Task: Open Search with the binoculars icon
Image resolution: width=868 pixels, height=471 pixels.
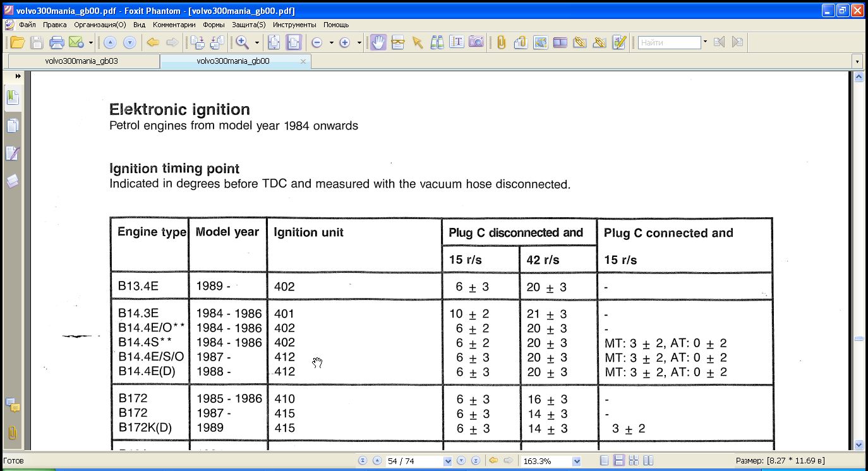Action: [x=437, y=43]
